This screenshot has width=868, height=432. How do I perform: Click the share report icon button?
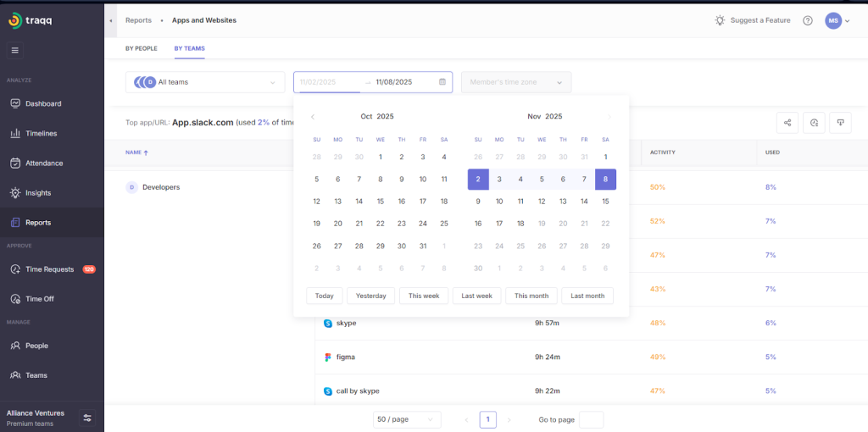click(x=787, y=123)
